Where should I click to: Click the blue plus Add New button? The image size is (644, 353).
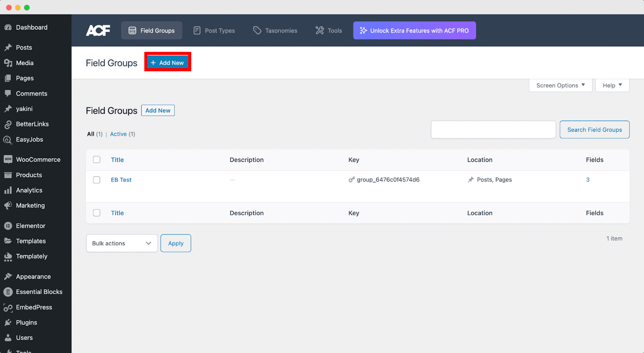point(168,63)
